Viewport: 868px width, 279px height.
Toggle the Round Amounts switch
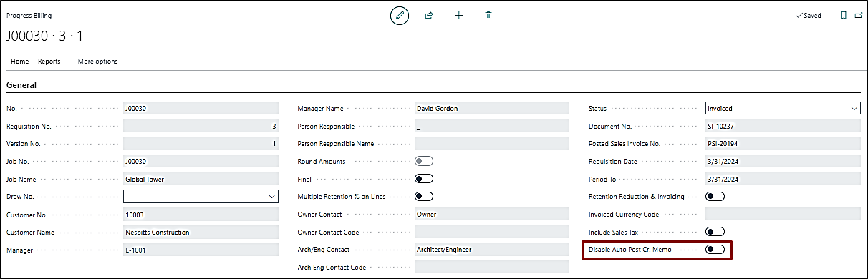pos(424,161)
